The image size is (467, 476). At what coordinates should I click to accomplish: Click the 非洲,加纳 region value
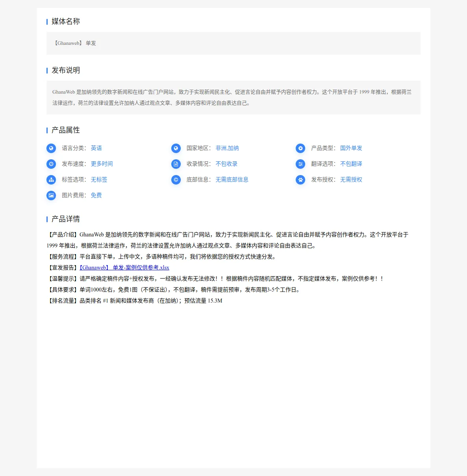coord(227,148)
